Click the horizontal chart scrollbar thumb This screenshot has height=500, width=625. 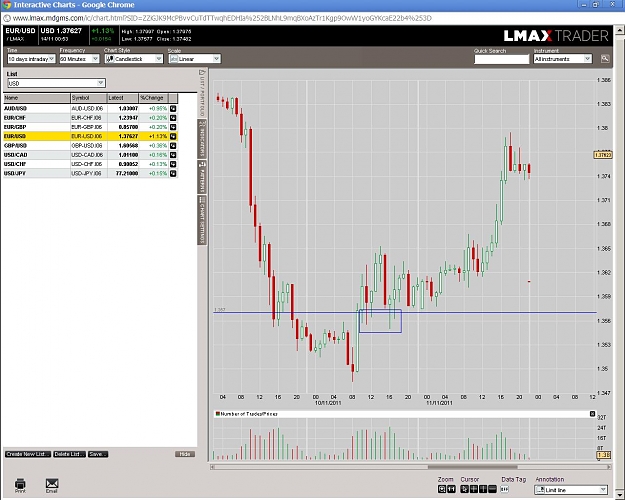(472, 467)
